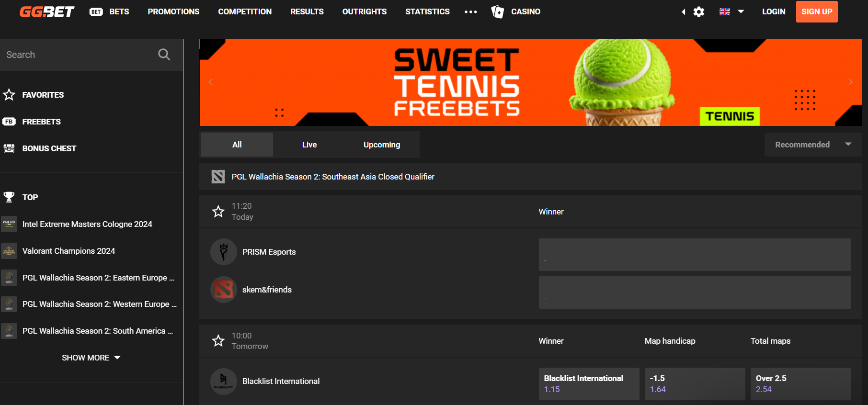Image resolution: width=868 pixels, height=405 pixels.
Task: Open Valorant Champions 2024 link
Action: pos(69,251)
